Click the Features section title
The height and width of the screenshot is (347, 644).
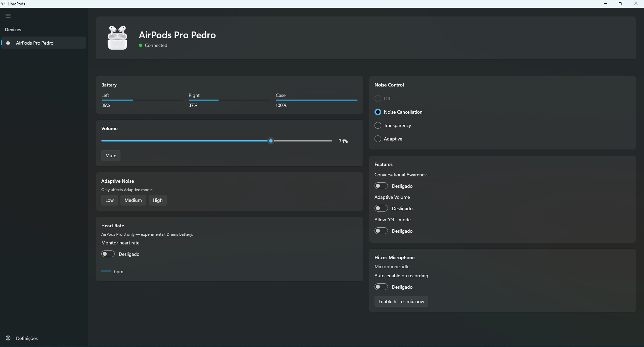(x=384, y=164)
